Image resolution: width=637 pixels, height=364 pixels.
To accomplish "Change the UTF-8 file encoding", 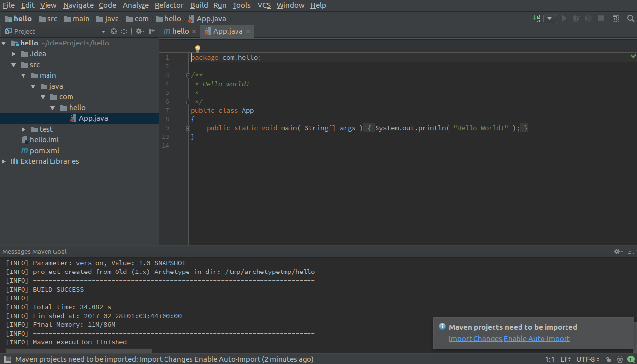I will (588, 359).
